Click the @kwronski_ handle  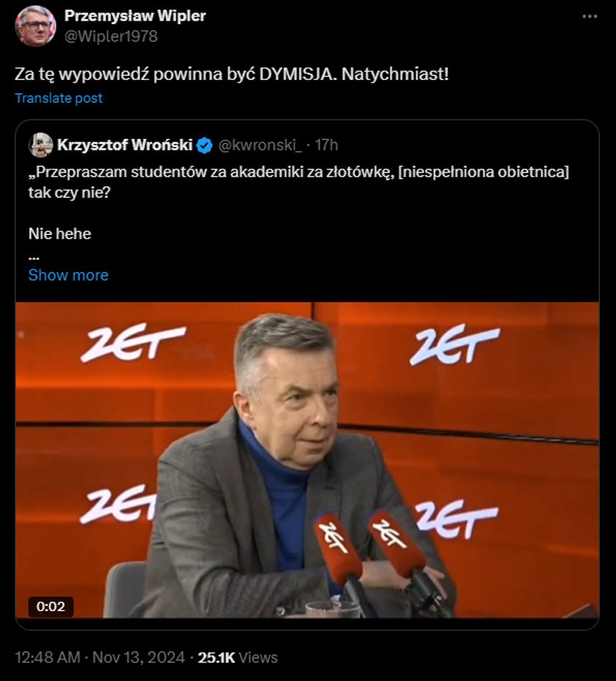click(x=260, y=145)
